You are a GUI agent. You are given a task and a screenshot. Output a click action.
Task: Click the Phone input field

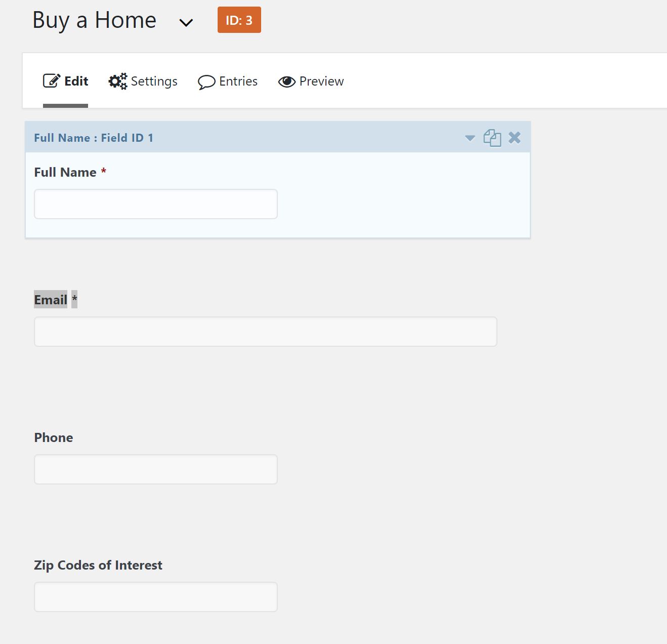click(156, 469)
